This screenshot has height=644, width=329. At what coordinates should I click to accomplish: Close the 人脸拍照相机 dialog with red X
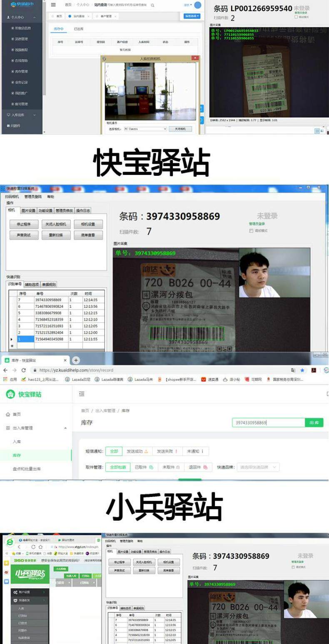194,58
